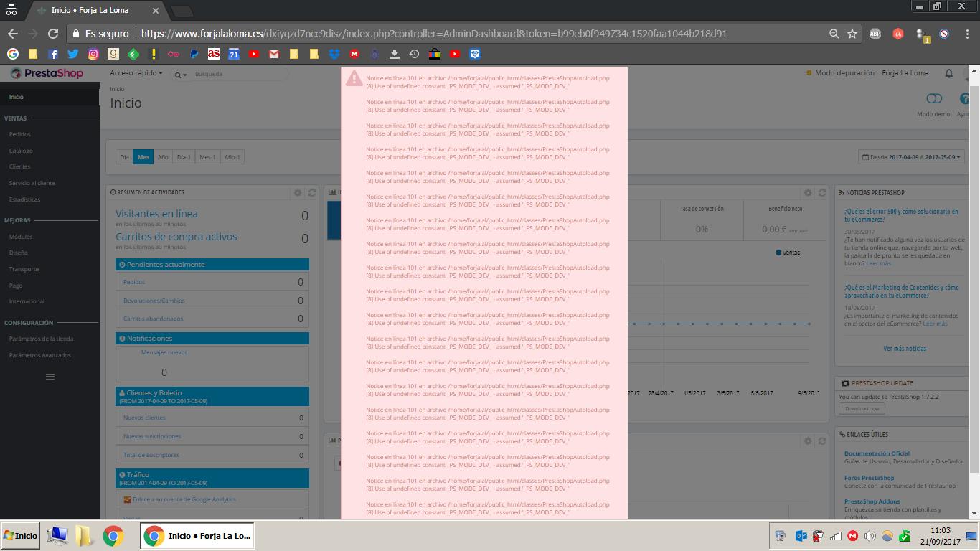980x551 pixels.
Task: Click the volume icon in system tray
Action: click(870, 536)
